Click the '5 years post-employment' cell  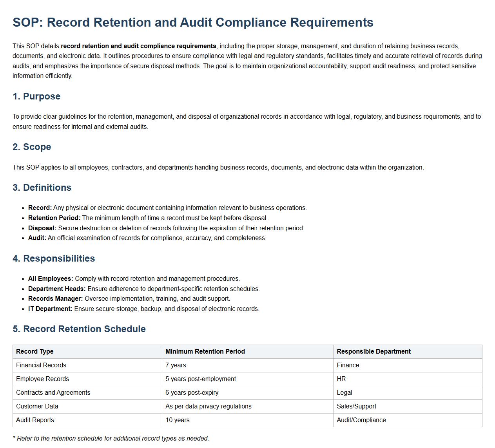[201, 379]
